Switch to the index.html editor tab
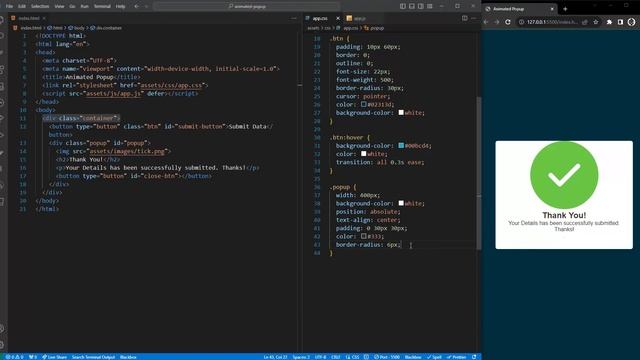 point(28,18)
